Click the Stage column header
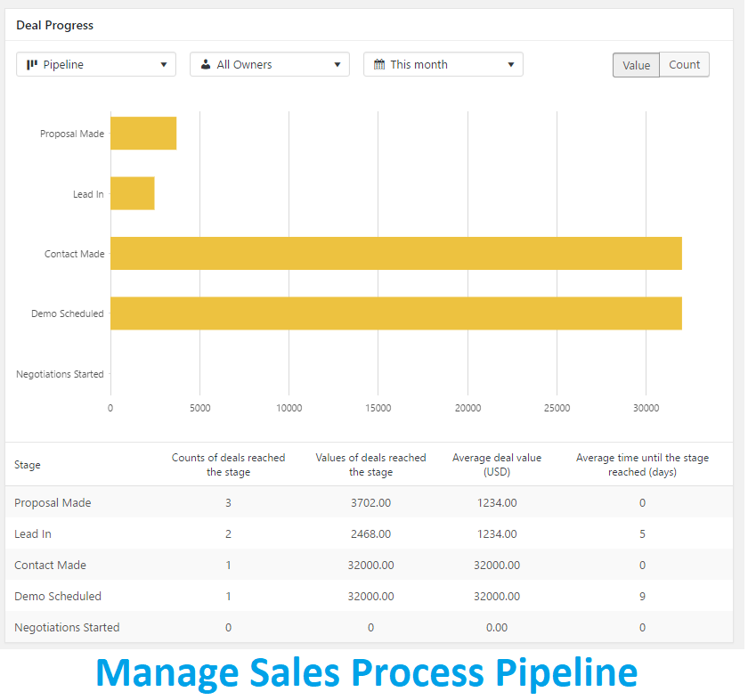 click(28, 465)
